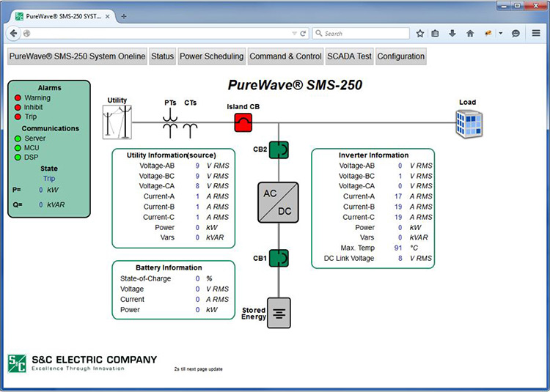Click the Stored Energy battery icon
550x392 pixels.
279,313
